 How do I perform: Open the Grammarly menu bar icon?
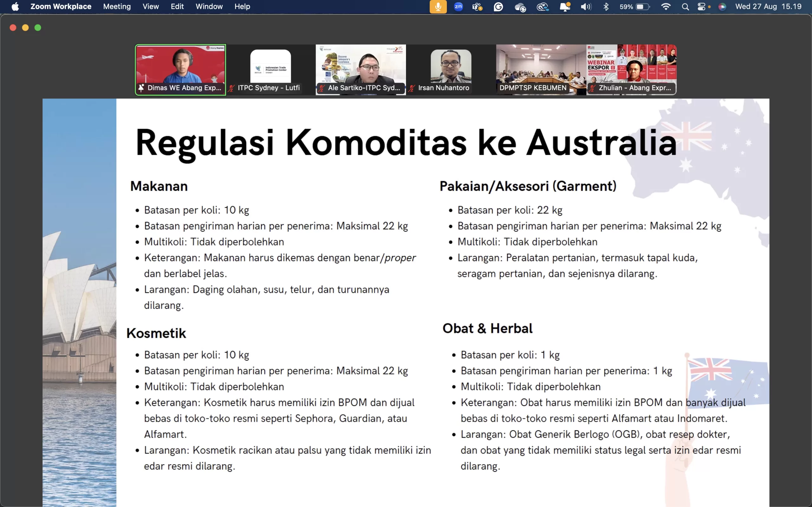click(x=498, y=7)
